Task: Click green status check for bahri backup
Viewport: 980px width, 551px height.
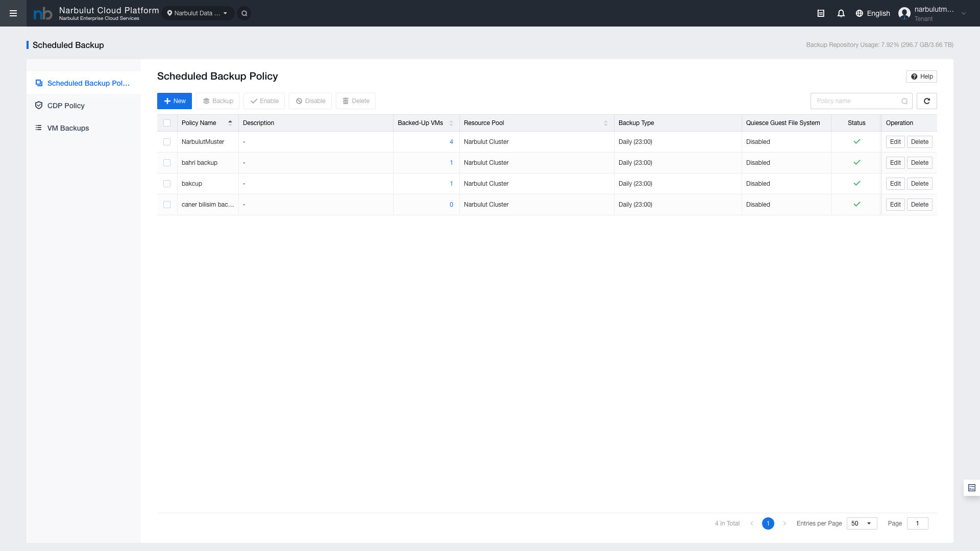Action: 857,163
